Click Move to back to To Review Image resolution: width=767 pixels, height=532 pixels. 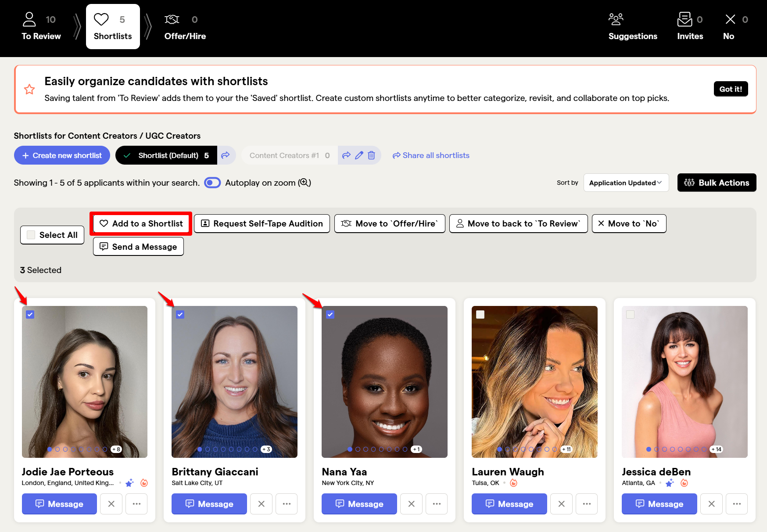click(518, 223)
